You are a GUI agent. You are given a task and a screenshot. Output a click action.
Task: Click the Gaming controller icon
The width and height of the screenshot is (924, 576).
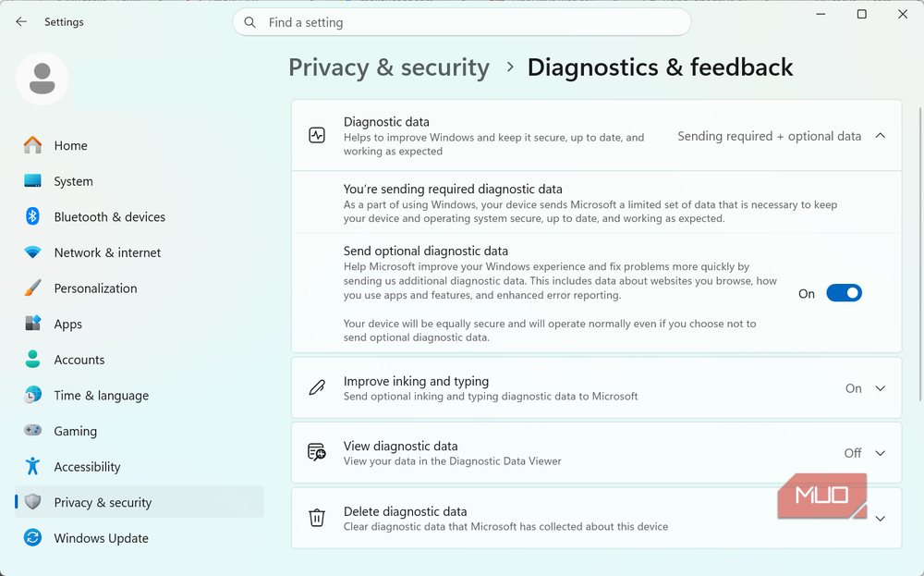click(x=33, y=430)
